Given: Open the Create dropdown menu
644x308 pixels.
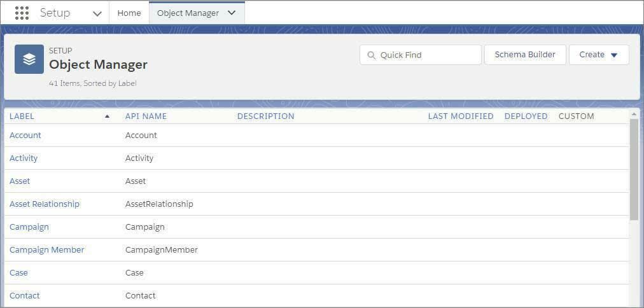Looking at the screenshot, I should 599,55.
